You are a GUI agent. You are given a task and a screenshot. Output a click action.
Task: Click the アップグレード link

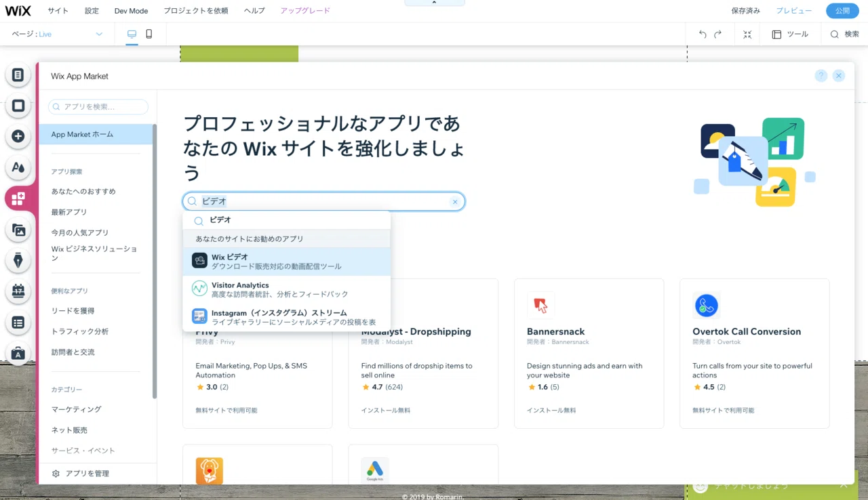coord(305,11)
